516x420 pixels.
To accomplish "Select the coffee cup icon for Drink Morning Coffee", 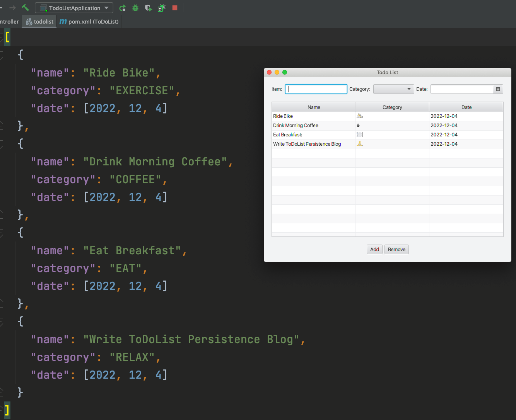I will point(359,125).
